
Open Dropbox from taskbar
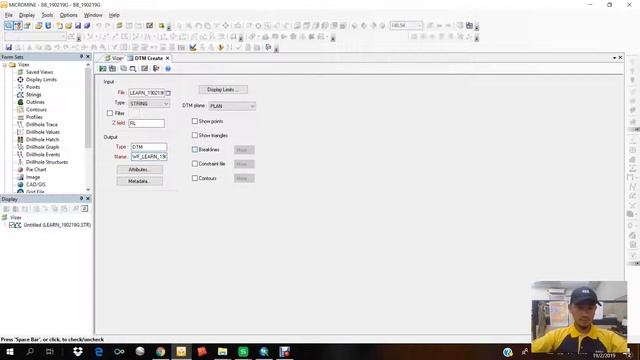(x=78, y=351)
